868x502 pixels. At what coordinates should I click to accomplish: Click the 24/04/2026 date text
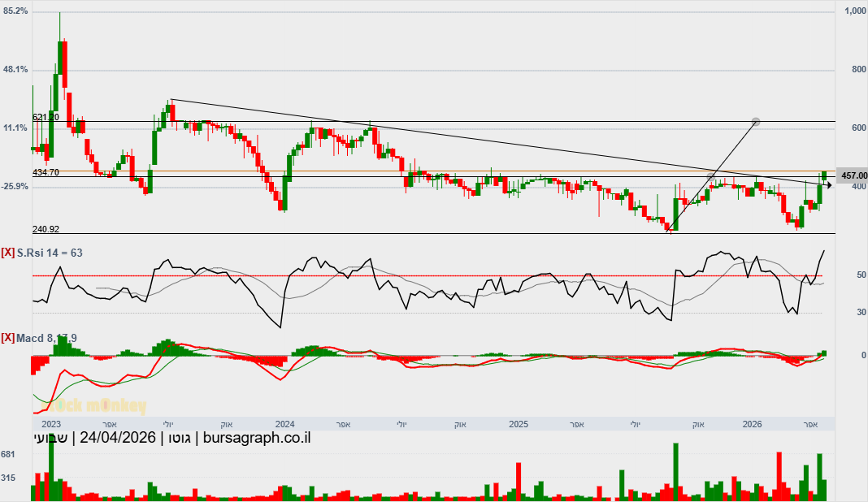117,438
